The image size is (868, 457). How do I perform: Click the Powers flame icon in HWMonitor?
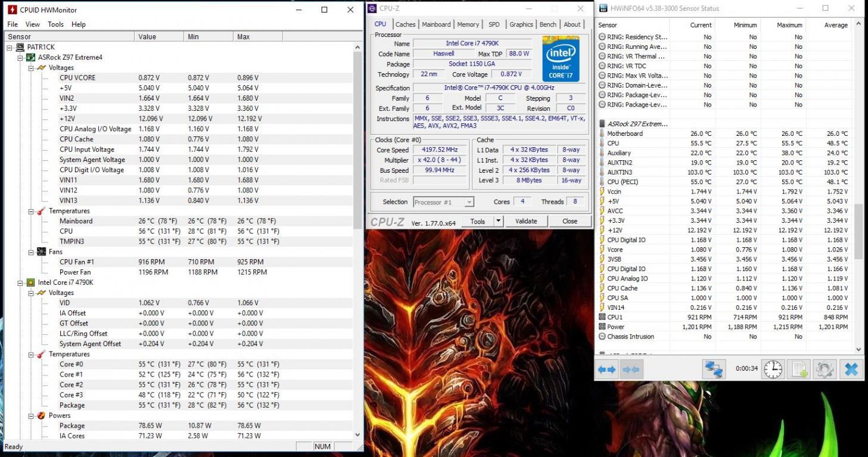[42, 415]
